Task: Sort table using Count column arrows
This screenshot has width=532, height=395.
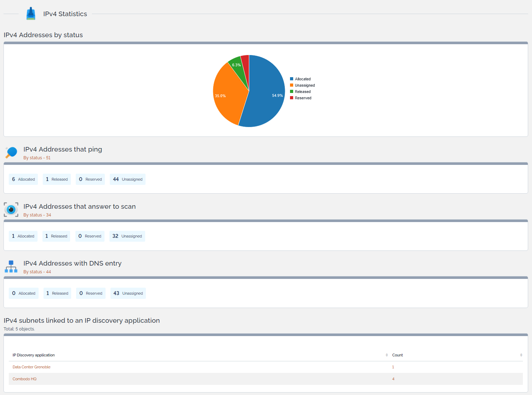Action: (x=521, y=355)
